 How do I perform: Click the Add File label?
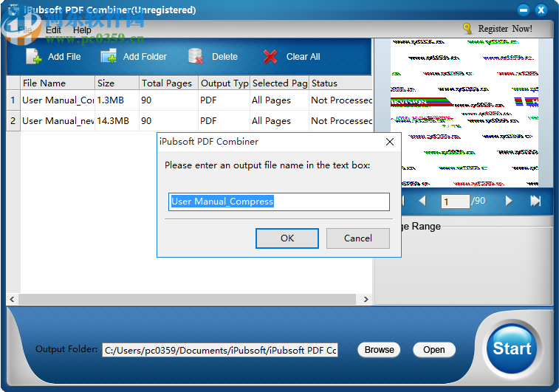click(64, 57)
